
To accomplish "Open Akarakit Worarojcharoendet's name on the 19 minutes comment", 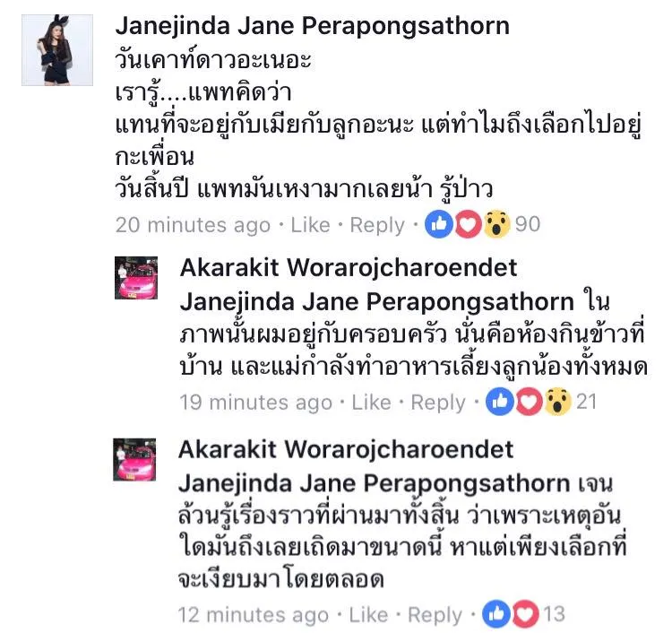I will click(349, 268).
